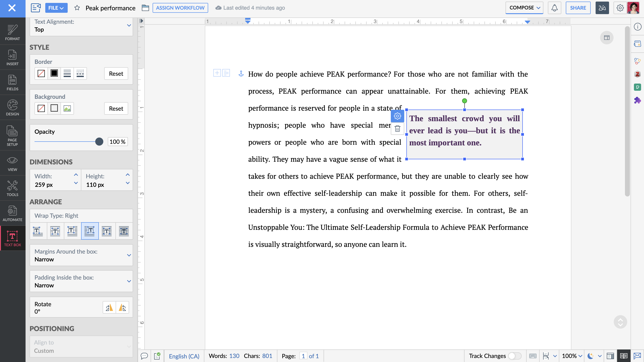Select the solid black border style
644x362 pixels.
(54, 73)
